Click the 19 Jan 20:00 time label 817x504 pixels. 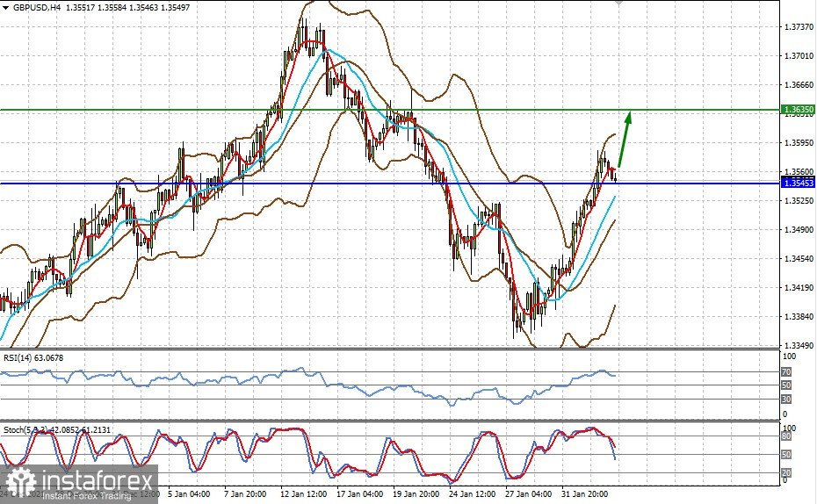point(416,493)
